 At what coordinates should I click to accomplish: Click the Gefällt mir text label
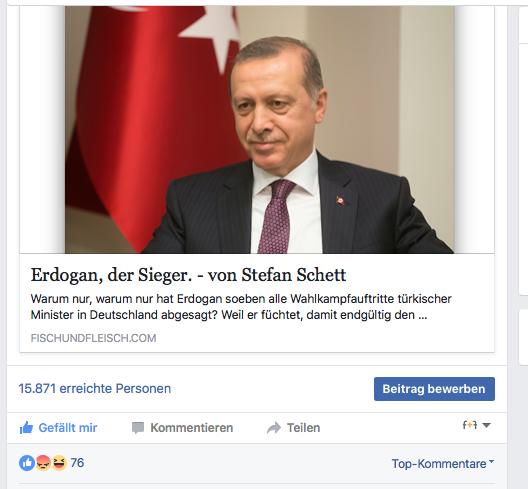(68, 428)
